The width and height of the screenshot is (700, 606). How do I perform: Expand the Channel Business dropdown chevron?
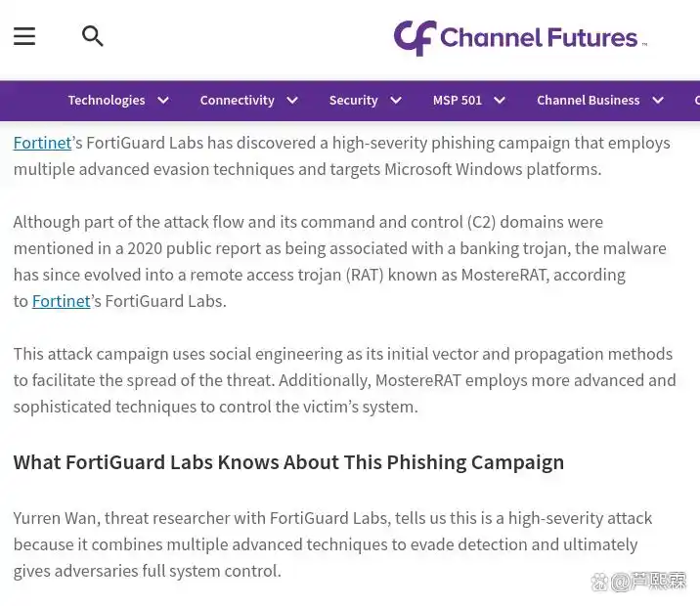click(658, 101)
